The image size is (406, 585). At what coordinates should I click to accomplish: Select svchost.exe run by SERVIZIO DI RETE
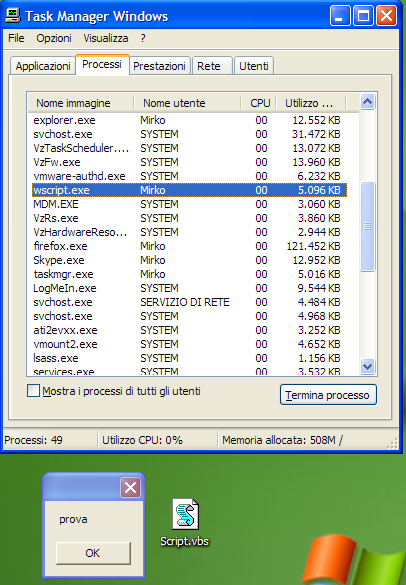(189, 302)
